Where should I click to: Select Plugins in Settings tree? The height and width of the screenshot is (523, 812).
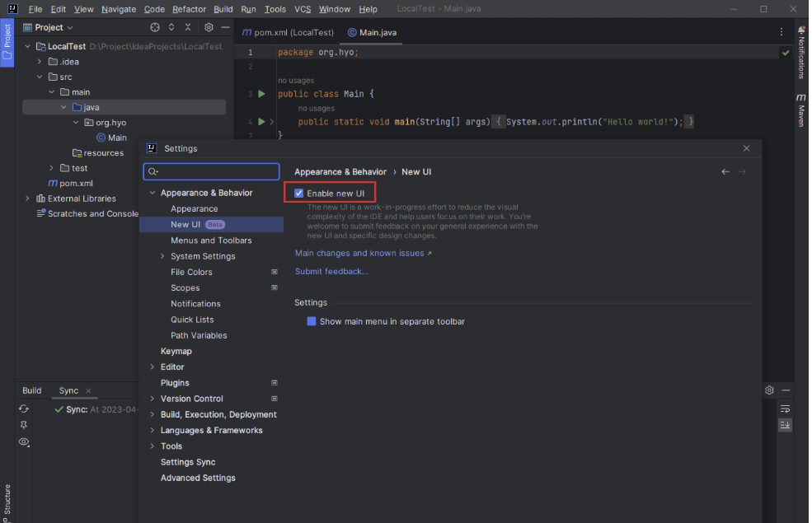175,383
